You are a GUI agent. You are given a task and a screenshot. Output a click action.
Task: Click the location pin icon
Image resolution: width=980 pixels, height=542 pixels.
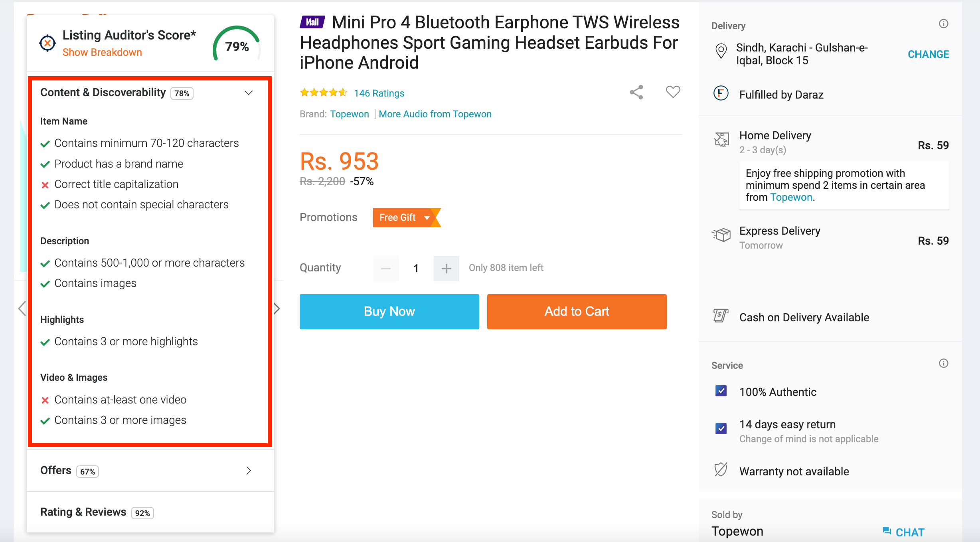tap(721, 51)
